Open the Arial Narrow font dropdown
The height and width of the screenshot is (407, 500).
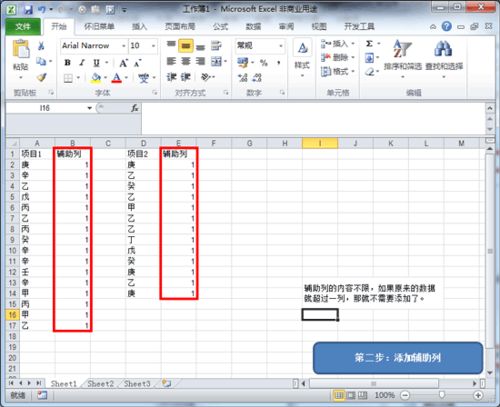124,46
